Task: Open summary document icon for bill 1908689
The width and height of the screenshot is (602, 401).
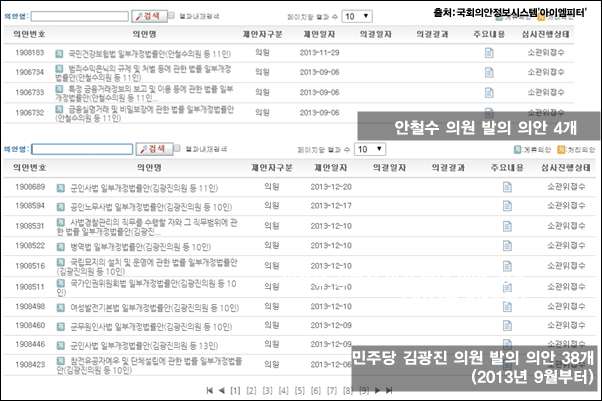Action: [507, 187]
